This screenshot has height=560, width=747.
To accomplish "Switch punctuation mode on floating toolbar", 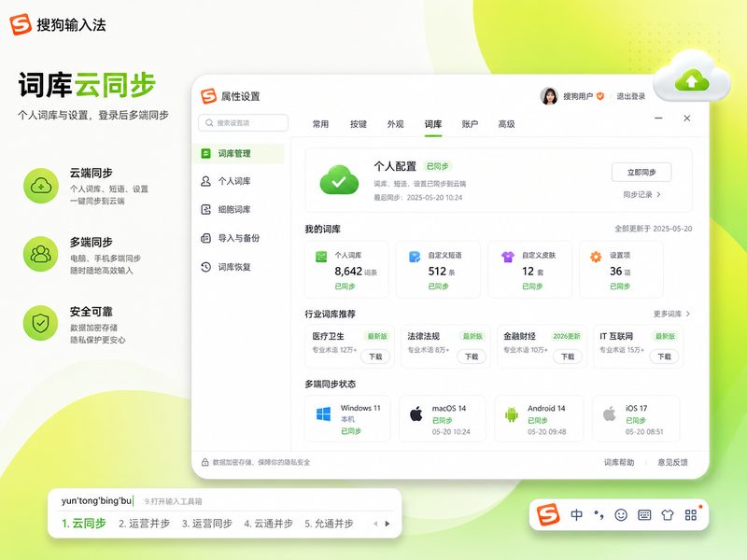I will [599, 515].
